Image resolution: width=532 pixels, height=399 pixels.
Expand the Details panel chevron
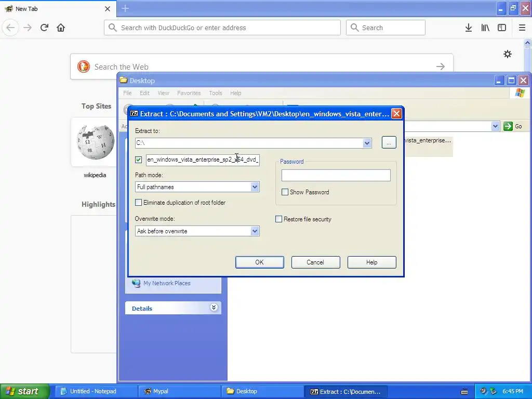coord(214,308)
